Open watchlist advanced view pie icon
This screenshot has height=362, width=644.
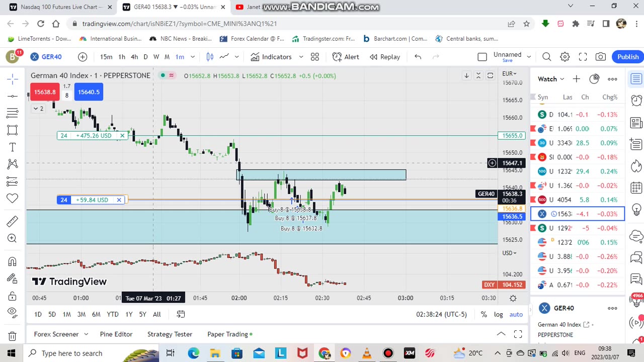pyautogui.click(x=594, y=79)
